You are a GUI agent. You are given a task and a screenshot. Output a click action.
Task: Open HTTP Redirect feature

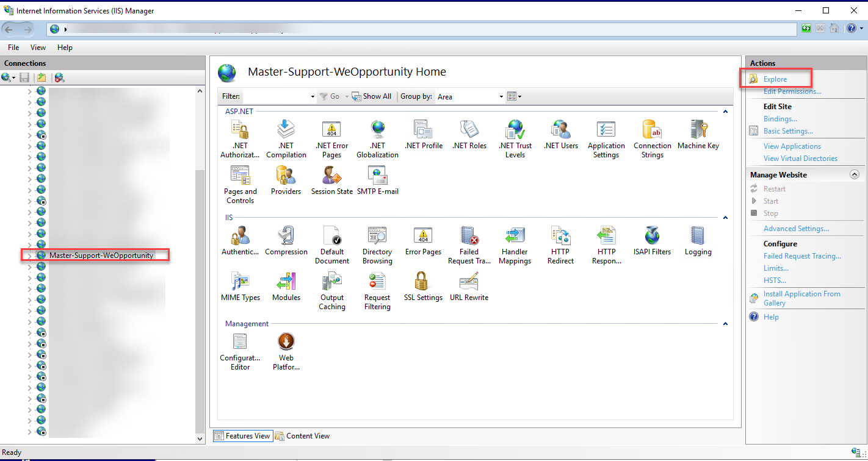[560, 245]
